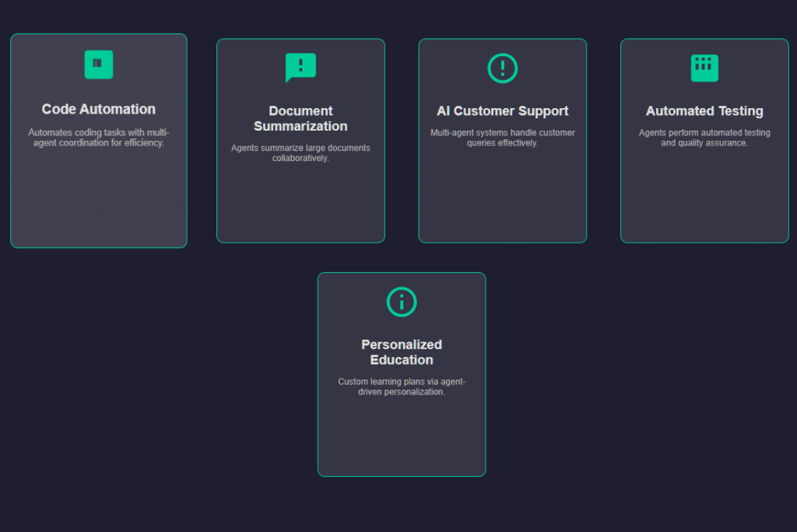Viewport: 797px width, 532px height.
Task: Click the Code Automation terminal icon
Action: click(x=98, y=65)
